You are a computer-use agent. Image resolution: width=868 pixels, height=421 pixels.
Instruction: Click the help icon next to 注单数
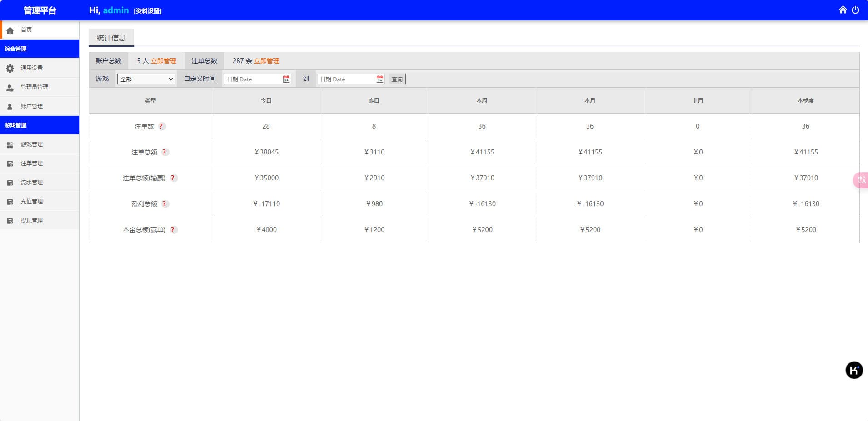161,126
